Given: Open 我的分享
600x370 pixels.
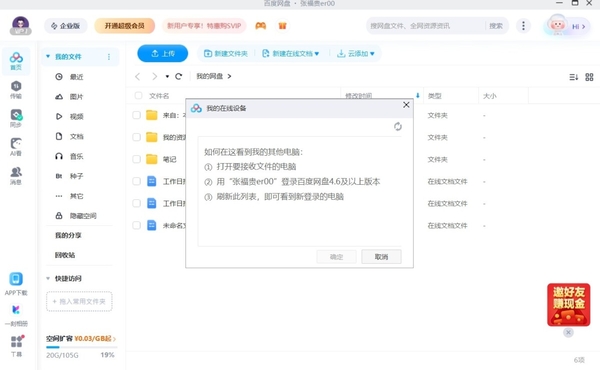Looking at the screenshot, I should pyautogui.click(x=68, y=235).
